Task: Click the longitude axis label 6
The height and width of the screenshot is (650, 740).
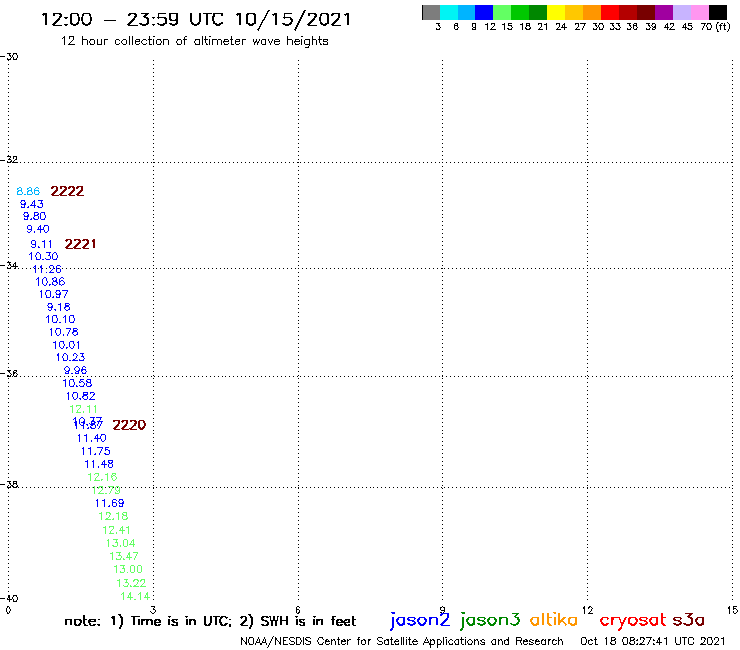Action: point(298,610)
